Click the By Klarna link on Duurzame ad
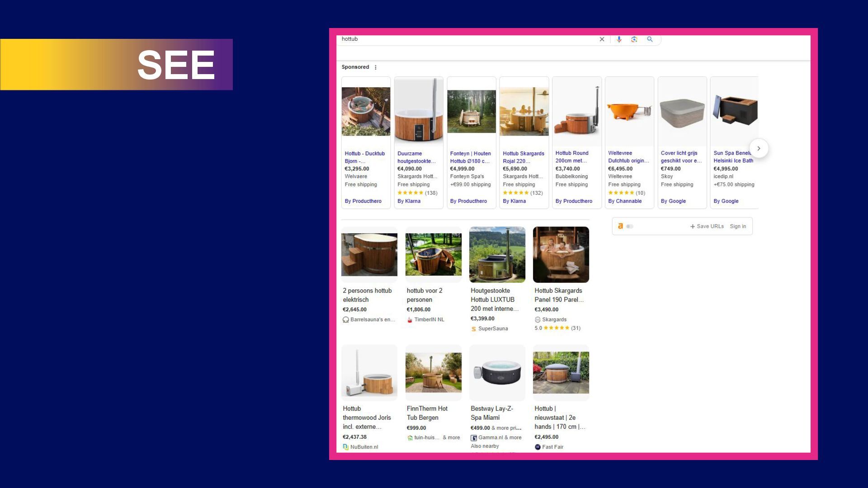This screenshot has width=868, height=488. (409, 201)
